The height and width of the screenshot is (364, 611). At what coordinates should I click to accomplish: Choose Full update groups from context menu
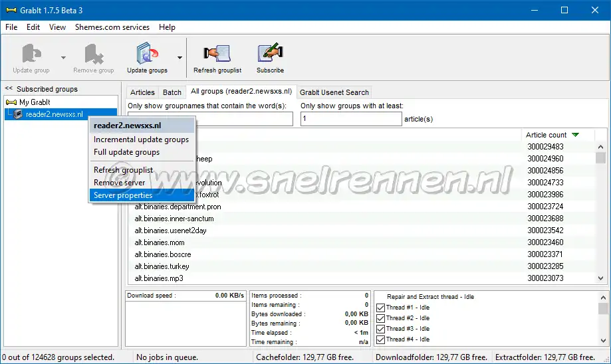[x=142, y=152]
